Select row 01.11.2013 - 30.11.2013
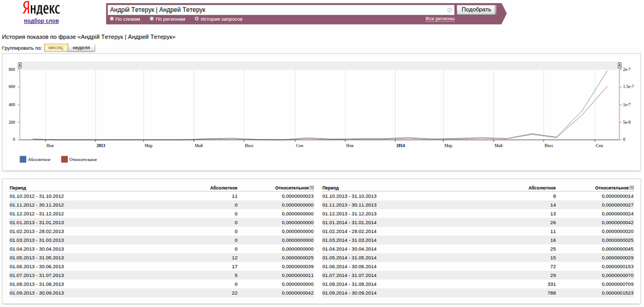The width and height of the screenshot is (644, 307). click(478, 205)
